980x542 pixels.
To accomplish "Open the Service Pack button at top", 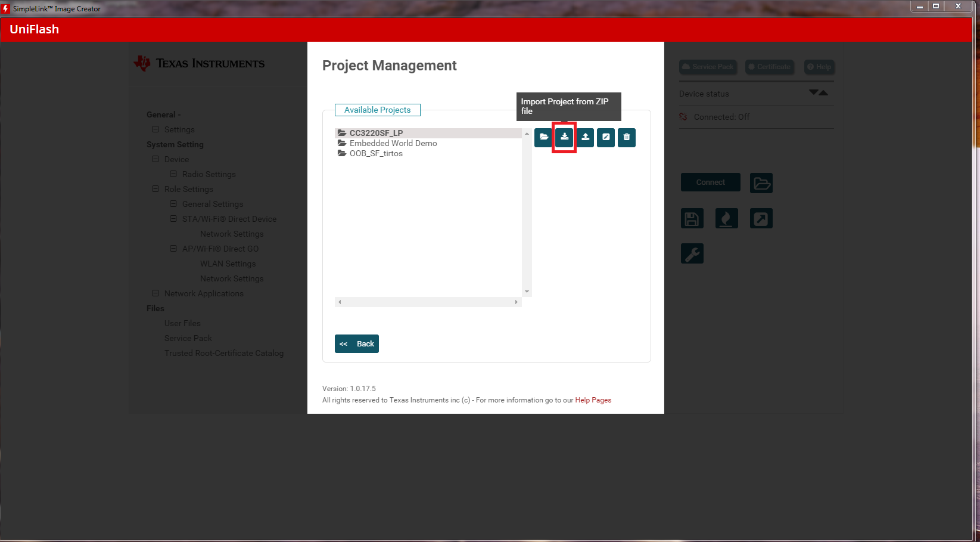I will coord(708,67).
